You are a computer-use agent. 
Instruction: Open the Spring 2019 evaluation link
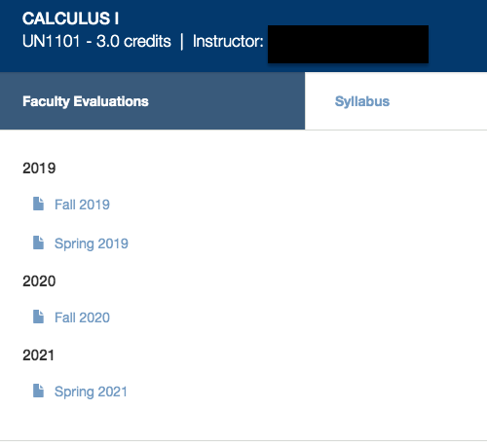92,243
